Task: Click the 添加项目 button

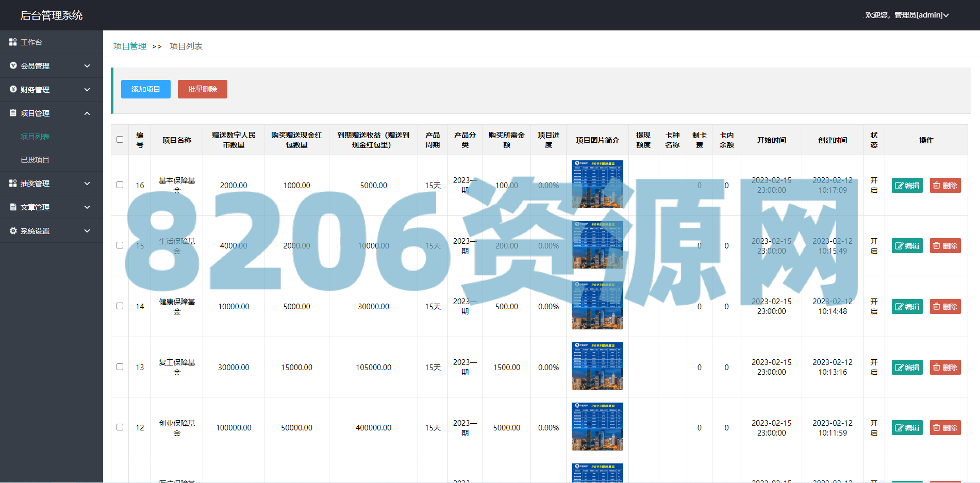Action: tap(146, 89)
